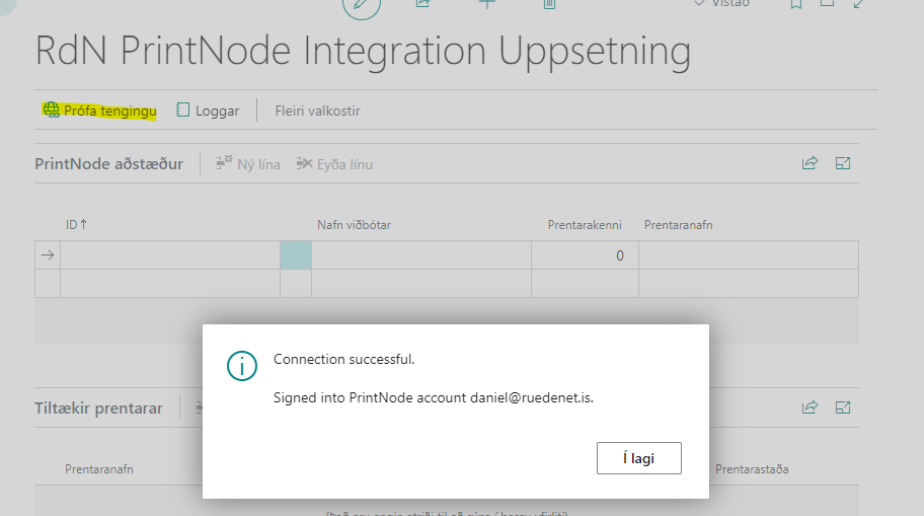Share the PrintNode aðstæður list
The height and width of the screenshot is (516, 924).
click(810, 163)
